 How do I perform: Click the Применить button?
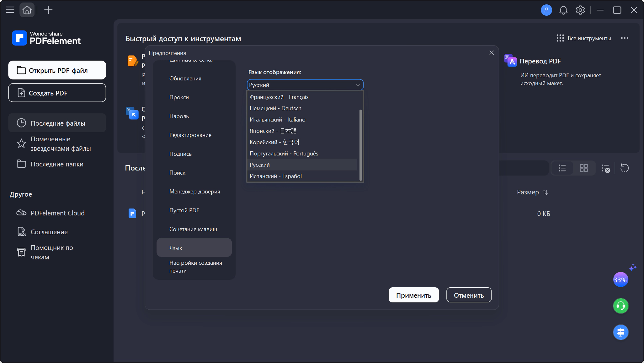[x=413, y=295]
